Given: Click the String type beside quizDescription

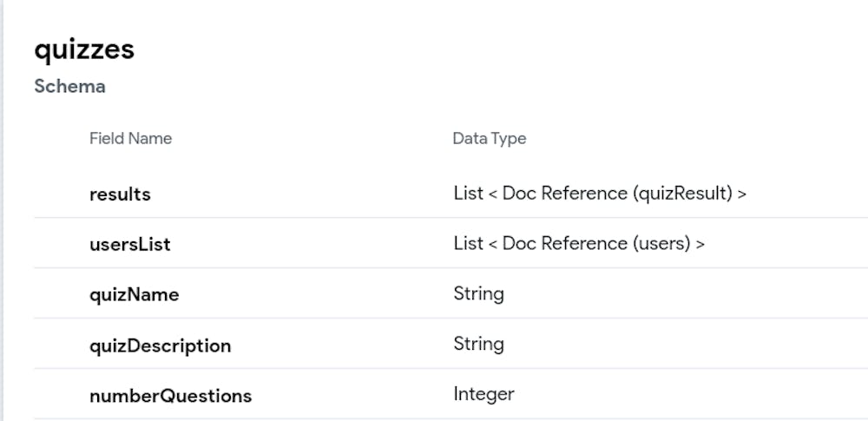Looking at the screenshot, I should pyautogui.click(x=478, y=344).
